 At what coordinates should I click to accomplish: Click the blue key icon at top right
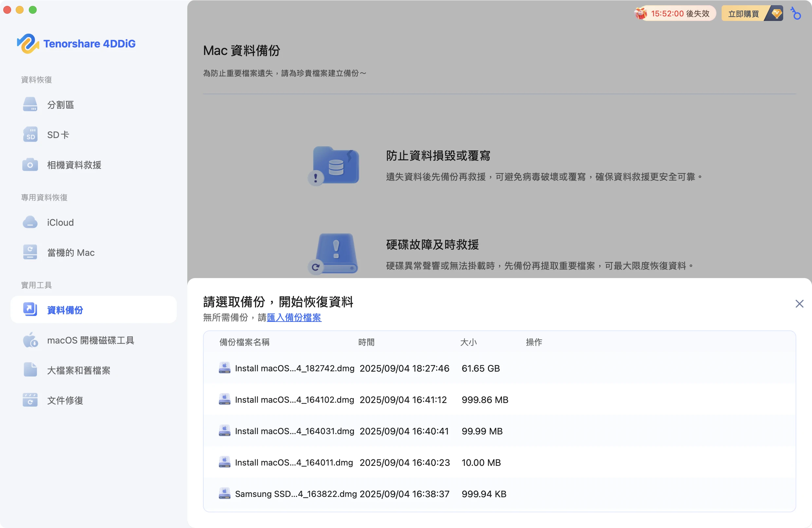pyautogui.click(x=796, y=13)
